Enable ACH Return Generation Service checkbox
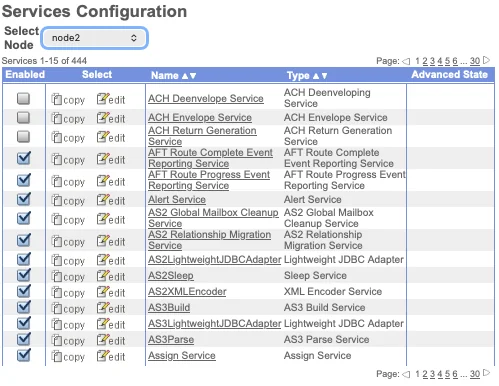Viewport: 499px width, 386px height. 23,137
